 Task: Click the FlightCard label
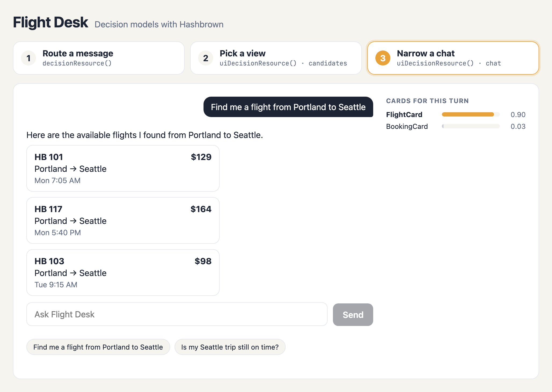pos(404,115)
